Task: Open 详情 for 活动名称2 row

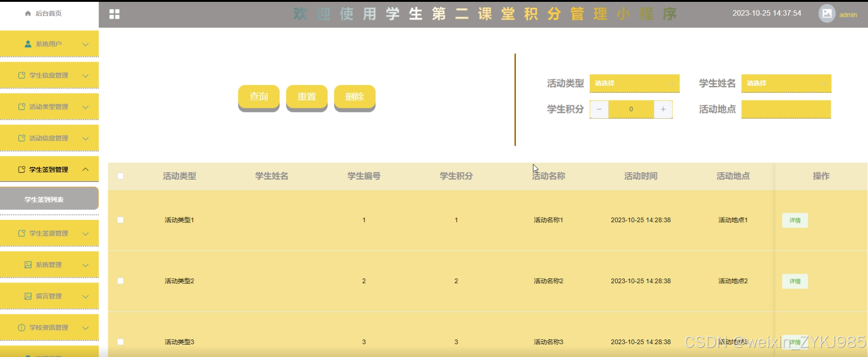Action: (795, 281)
